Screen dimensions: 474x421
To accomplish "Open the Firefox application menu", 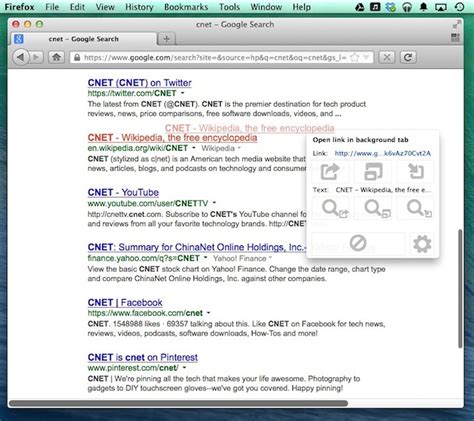I will tap(20, 7).
